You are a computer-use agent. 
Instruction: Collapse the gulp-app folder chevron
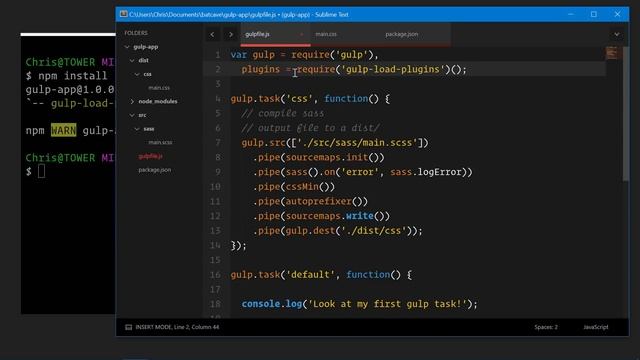point(127,47)
